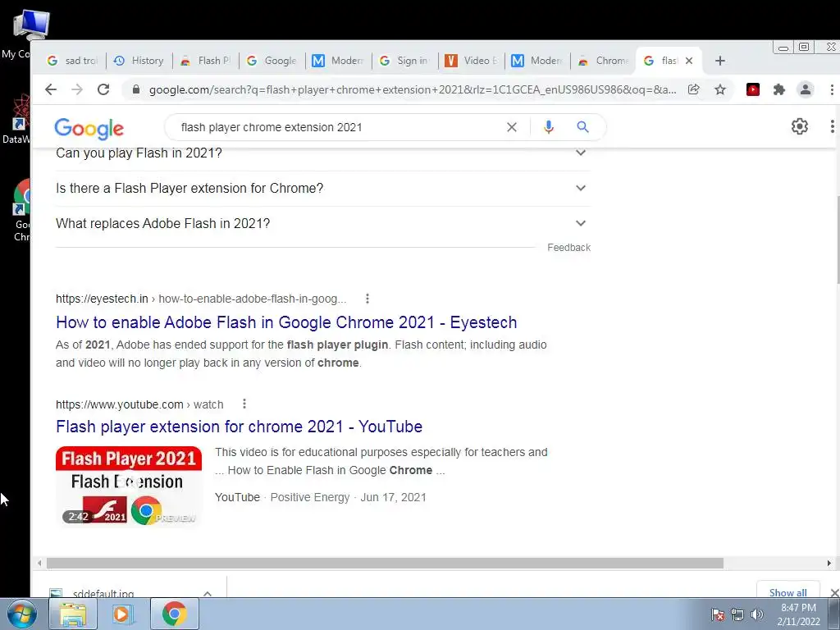The width and height of the screenshot is (840, 630).
Task: Click Chrome icon in the taskbar
Action: point(174,614)
